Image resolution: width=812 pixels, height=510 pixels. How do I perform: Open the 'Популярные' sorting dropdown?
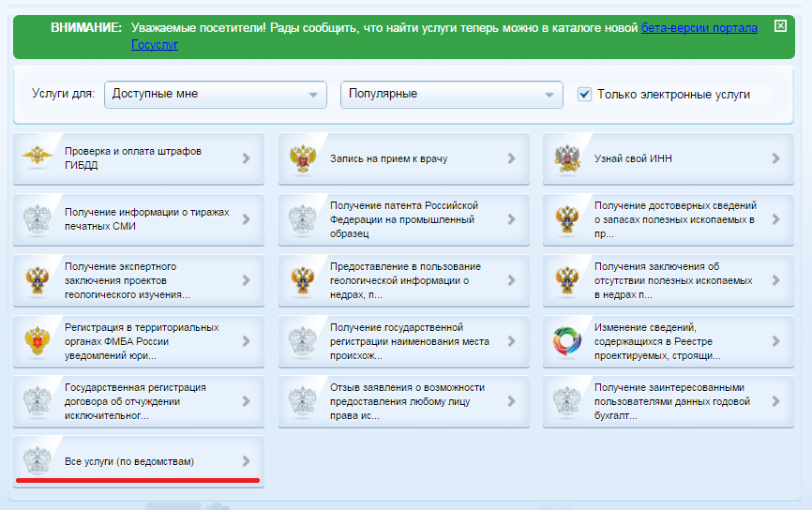point(451,94)
